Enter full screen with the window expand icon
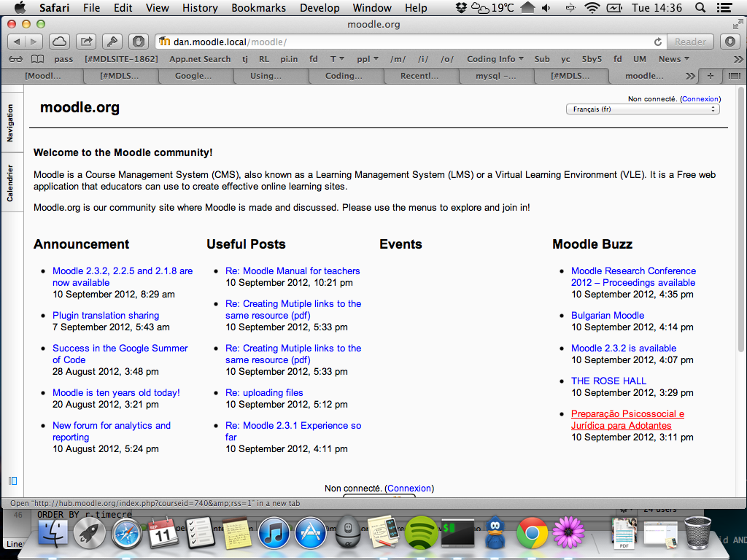 738,24
